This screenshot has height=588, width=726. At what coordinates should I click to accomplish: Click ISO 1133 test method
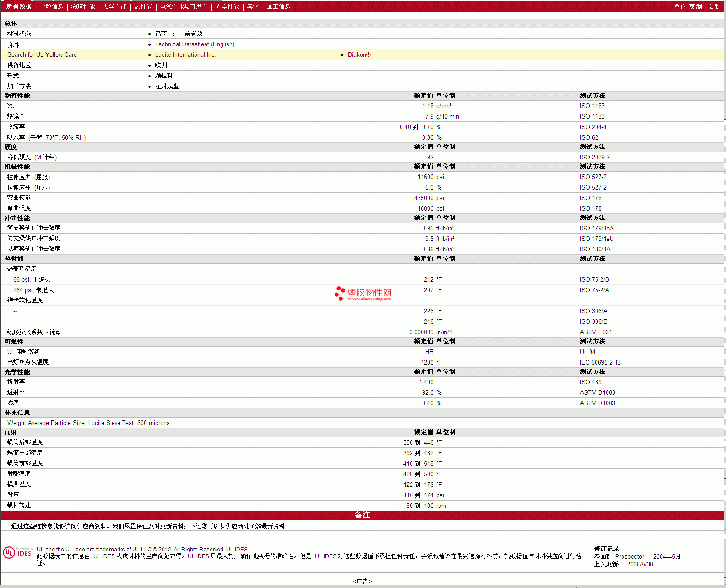(592, 117)
